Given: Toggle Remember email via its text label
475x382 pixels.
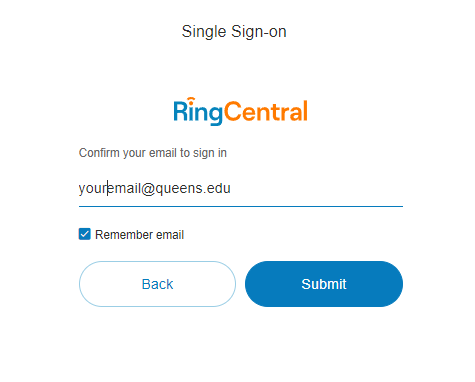Looking at the screenshot, I should click(x=139, y=235).
